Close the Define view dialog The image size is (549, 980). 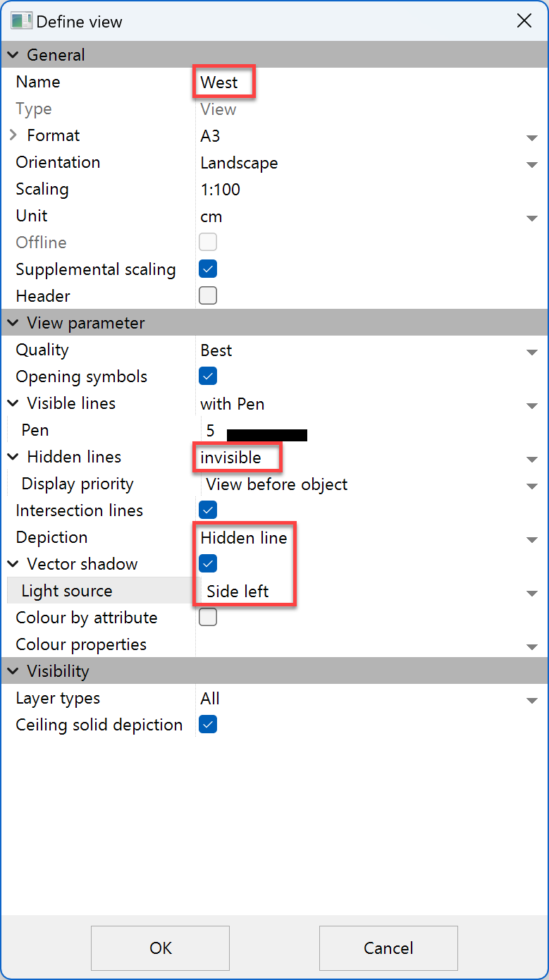524,21
